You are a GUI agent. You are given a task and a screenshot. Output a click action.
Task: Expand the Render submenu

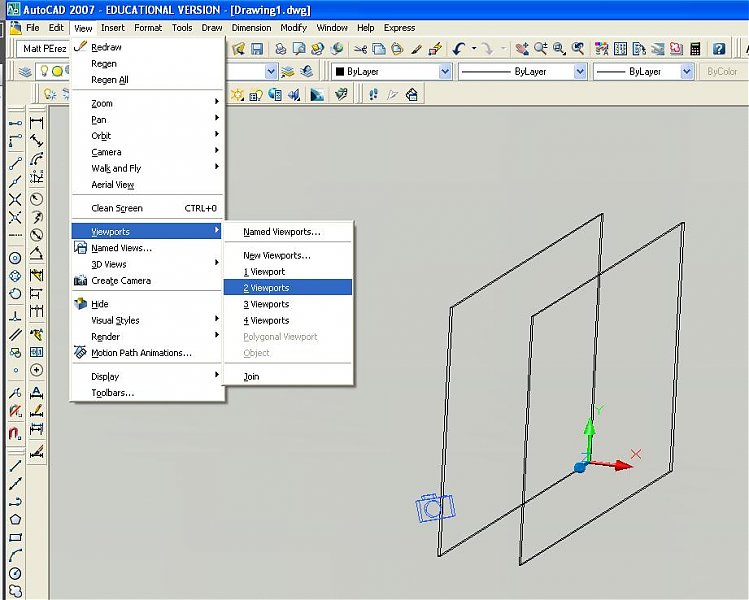pos(147,336)
